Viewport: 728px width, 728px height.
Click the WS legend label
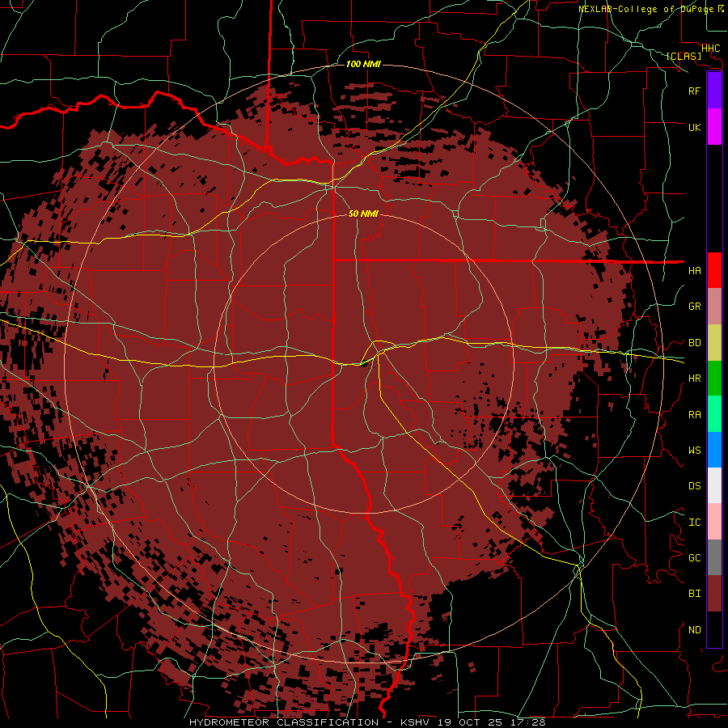pyautogui.click(x=694, y=450)
